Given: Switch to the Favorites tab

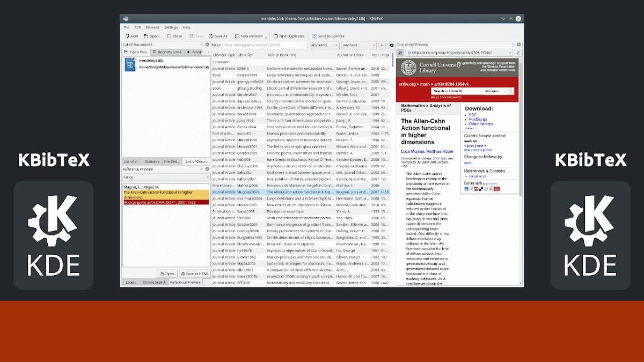Looking at the screenshot, I should point(194,52).
